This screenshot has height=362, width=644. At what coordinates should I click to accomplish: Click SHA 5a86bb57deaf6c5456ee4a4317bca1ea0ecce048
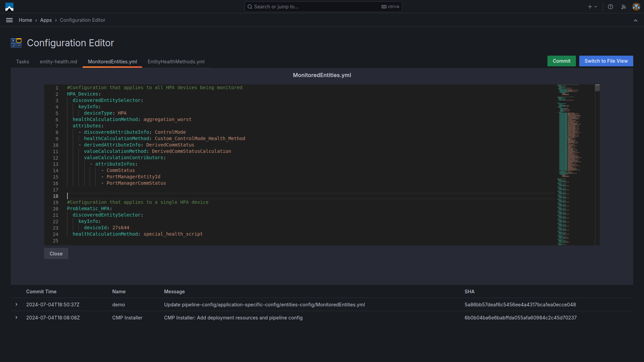coord(520,305)
